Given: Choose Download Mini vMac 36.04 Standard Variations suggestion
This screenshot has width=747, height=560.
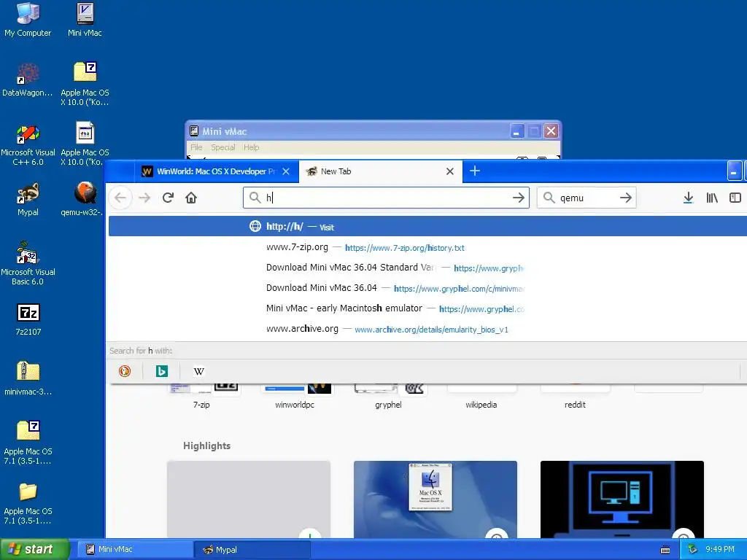Looking at the screenshot, I should [427, 268].
